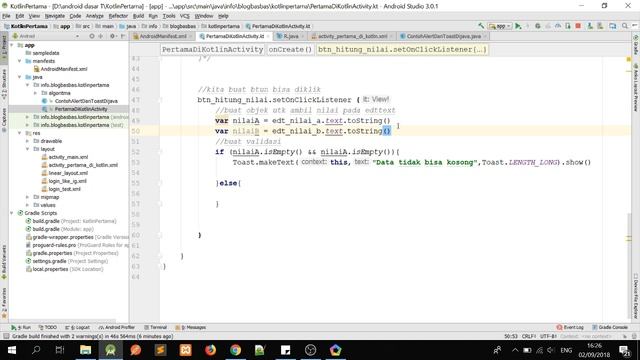640x360 pixels.
Task: Click the Attach debugger to Android process icon
Action: [x=568, y=26]
